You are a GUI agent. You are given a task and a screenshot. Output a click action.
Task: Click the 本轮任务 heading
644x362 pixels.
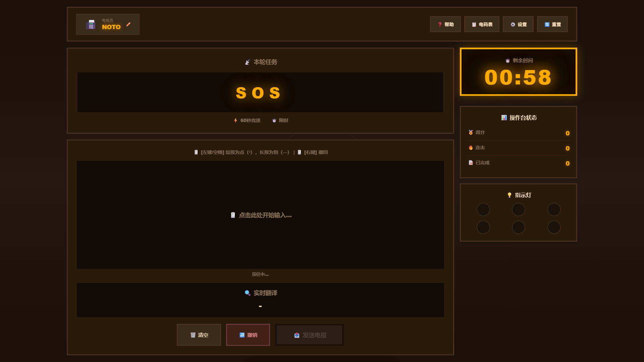click(x=265, y=62)
